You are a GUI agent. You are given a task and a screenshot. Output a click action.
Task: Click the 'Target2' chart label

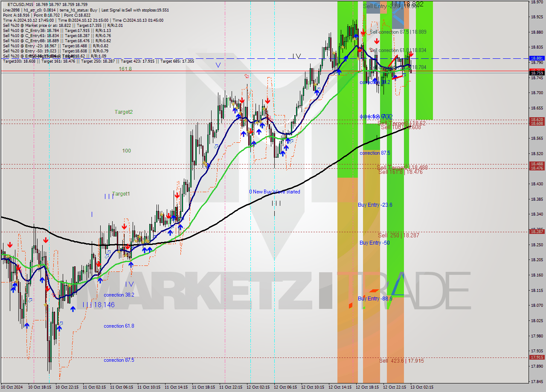click(x=123, y=112)
